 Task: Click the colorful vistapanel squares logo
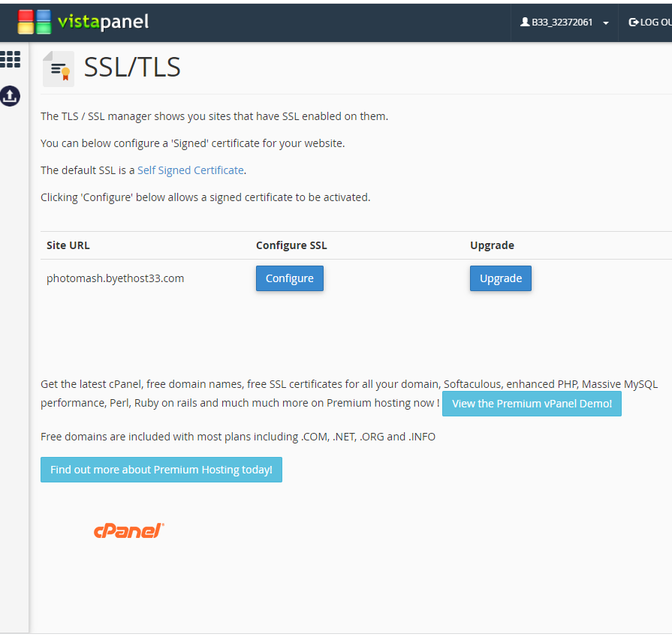tap(35, 22)
